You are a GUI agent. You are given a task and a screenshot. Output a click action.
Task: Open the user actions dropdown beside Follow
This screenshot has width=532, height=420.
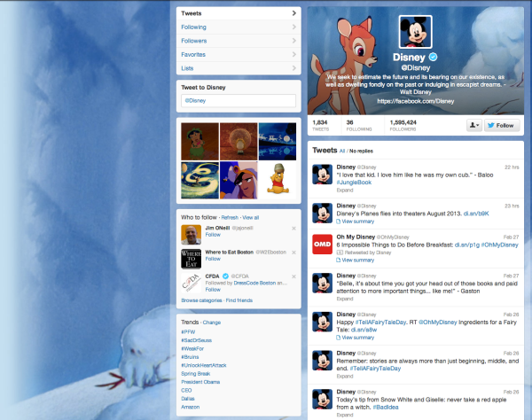[474, 126]
